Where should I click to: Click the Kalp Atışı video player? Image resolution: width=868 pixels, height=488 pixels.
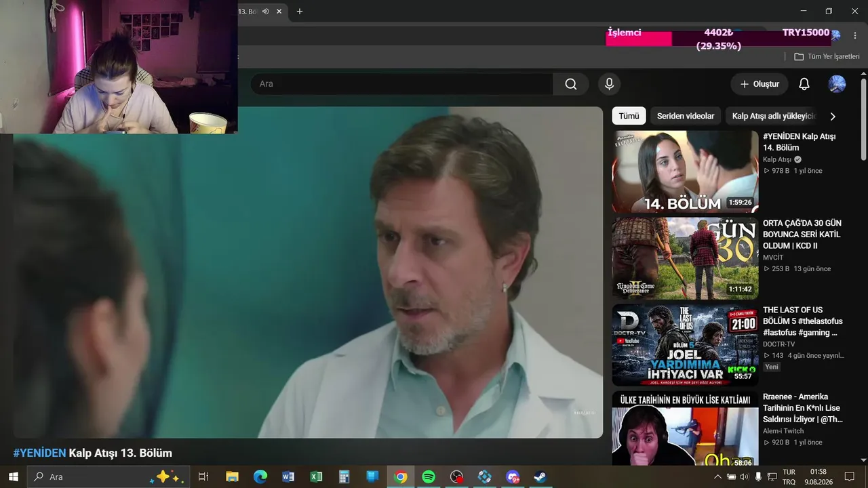click(x=308, y=272)
